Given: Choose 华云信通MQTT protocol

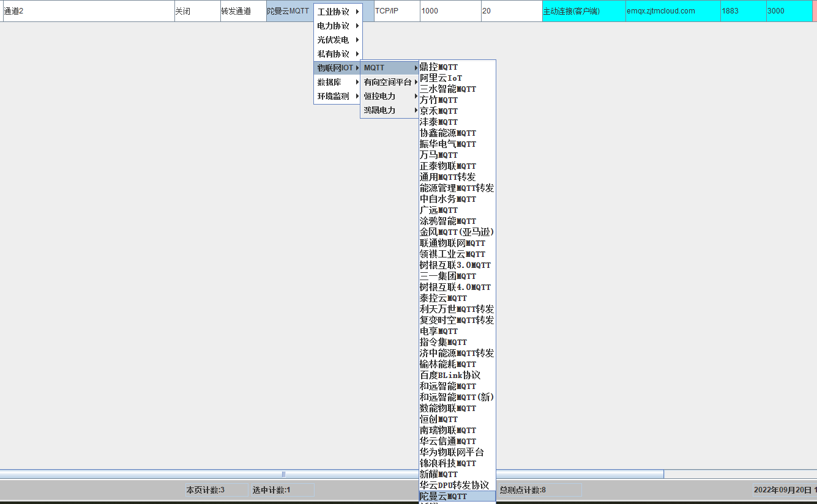Looking at the screenshot, I should tap(457, 442).
